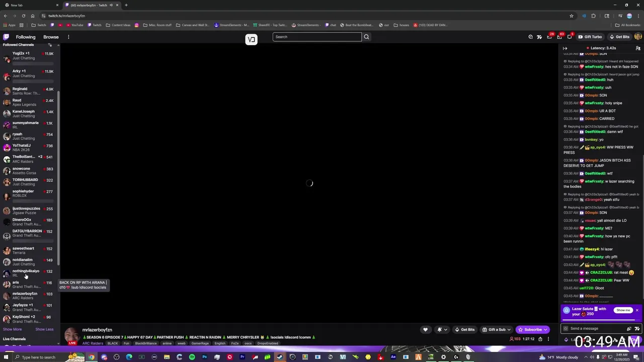Open Steam from the taskbar

click(280, 357)
